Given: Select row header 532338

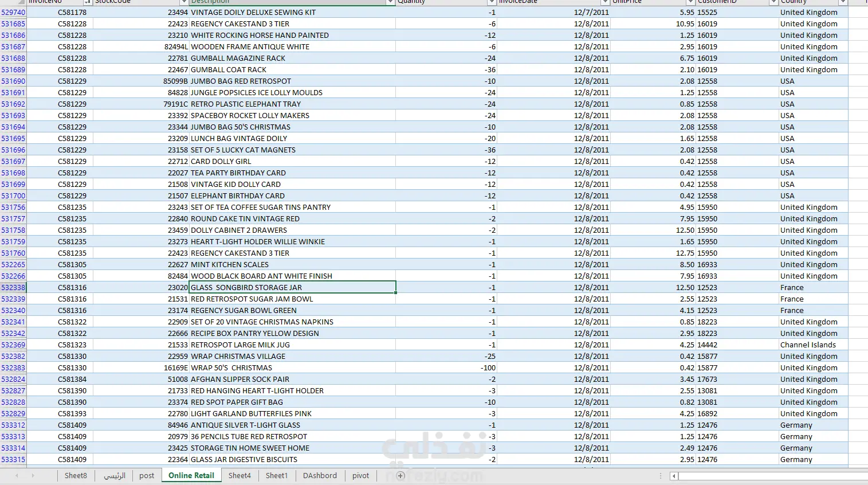Looking at the screenshot, I should (13, 287).
